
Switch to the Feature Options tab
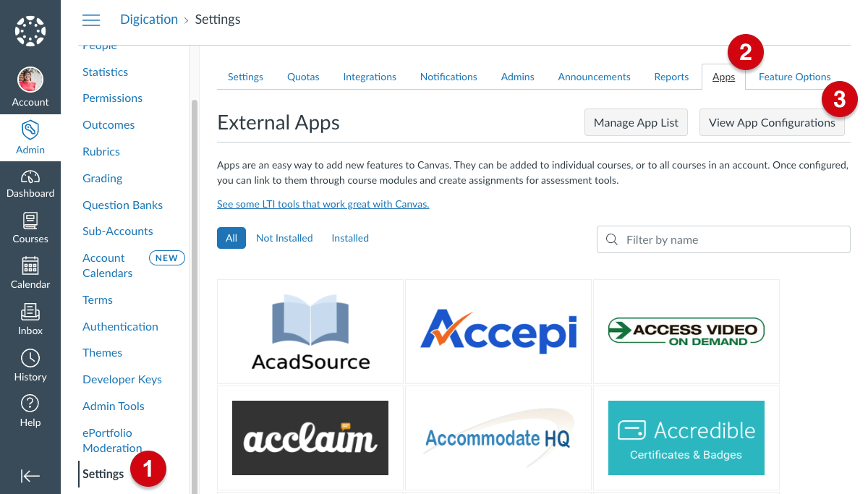[794, 77]
